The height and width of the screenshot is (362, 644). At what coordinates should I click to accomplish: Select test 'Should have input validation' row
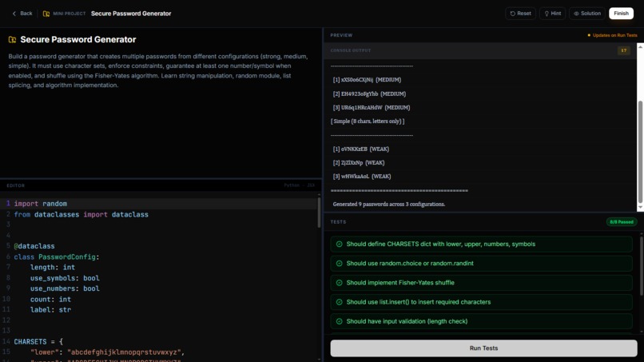pos(481,321)
